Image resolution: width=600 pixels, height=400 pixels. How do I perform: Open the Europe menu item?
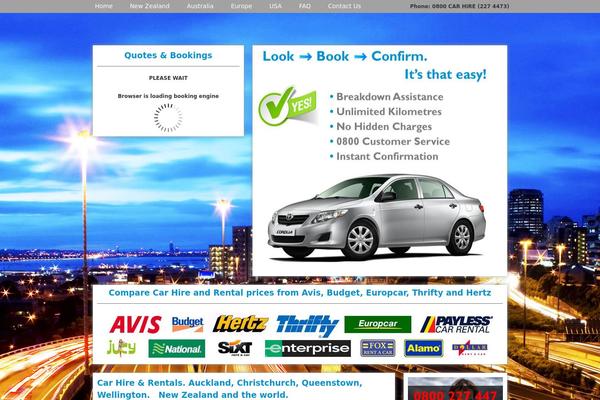tap(241, 6)
